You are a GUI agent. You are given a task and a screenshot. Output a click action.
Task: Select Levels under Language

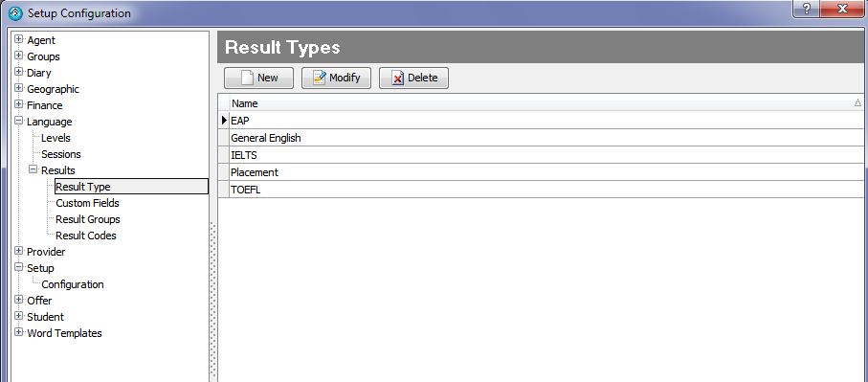click(x=56, y=138)
